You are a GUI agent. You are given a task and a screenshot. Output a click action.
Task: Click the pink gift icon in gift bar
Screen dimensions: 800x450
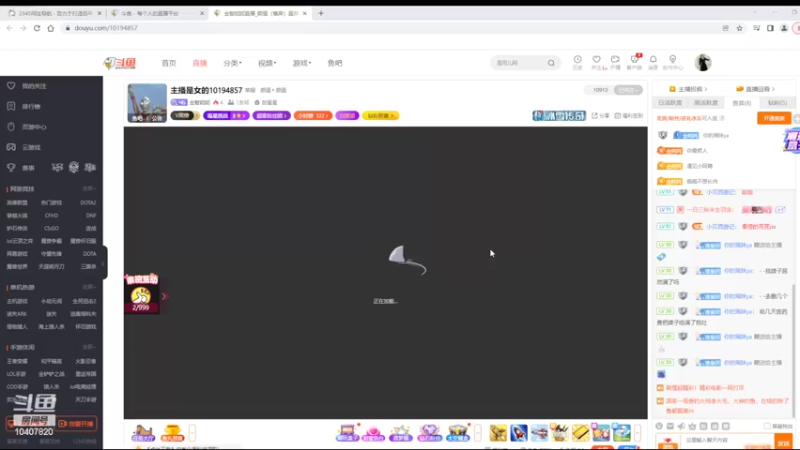[x=373, y=433]
